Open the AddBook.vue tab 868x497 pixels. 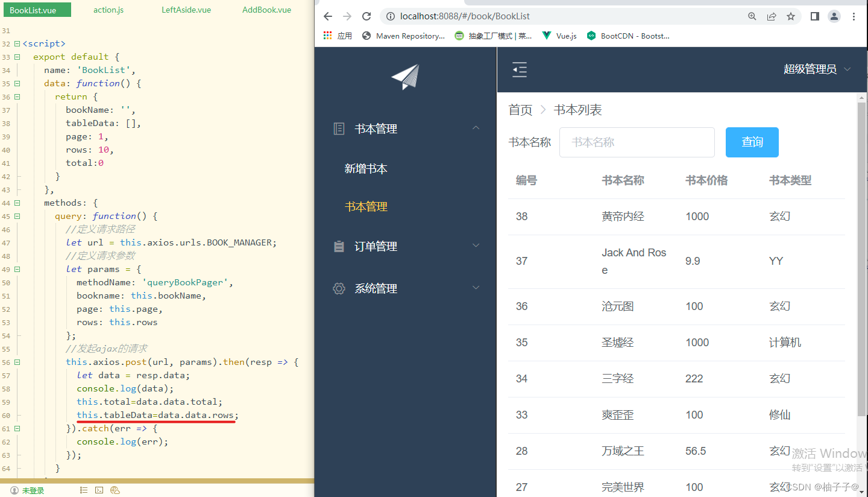pos(266,10)
